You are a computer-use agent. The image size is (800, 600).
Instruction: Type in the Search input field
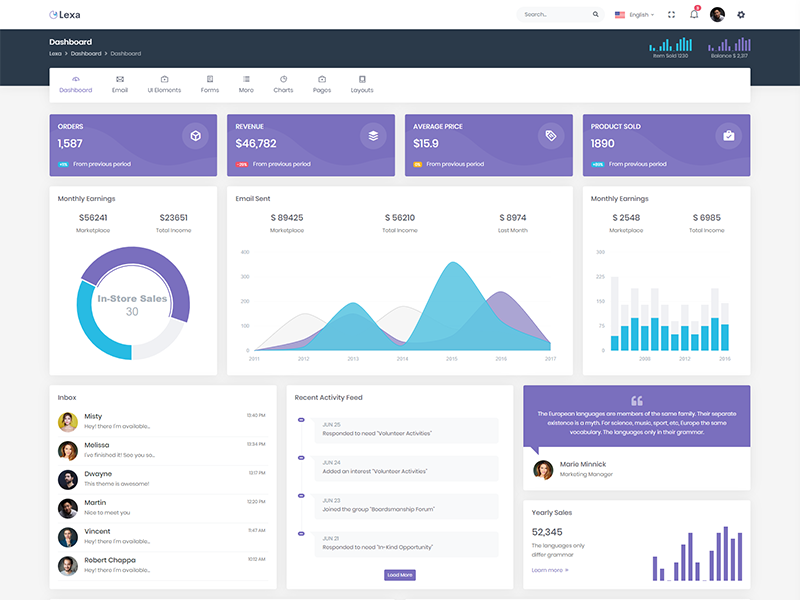[x=553, y=15]
